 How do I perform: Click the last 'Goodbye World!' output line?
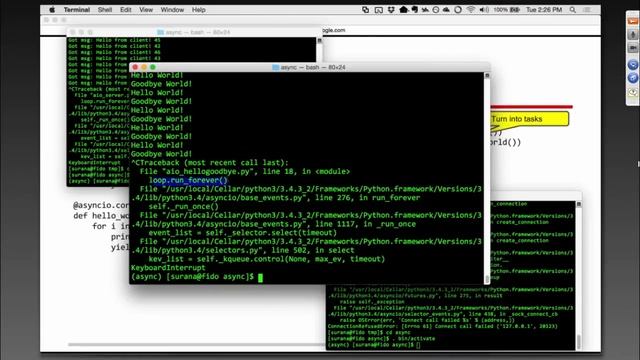click(x=161, y=154)
